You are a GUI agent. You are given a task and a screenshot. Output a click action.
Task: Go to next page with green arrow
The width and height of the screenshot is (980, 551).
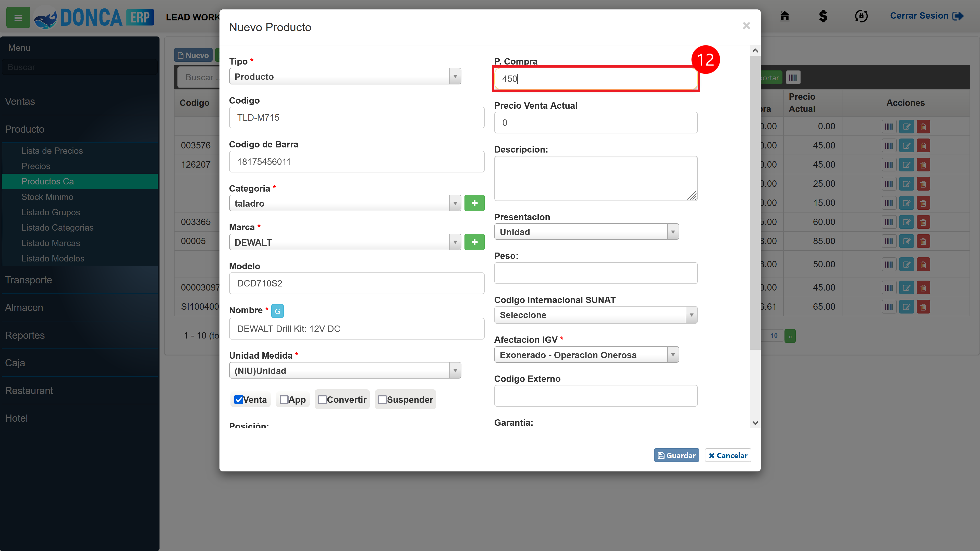pyautogui.click(x=790, y=336)
